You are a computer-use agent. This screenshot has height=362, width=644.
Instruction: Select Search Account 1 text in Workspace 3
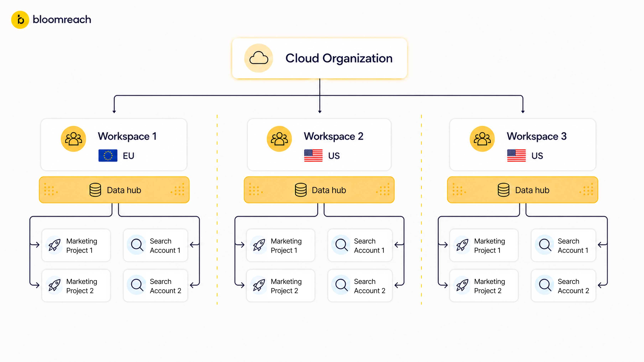click(x=573, y=246)
